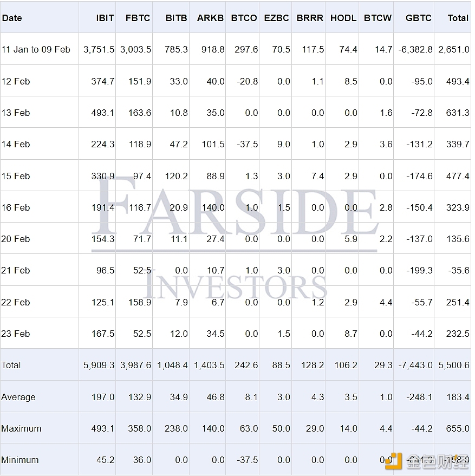Click the Average row label
This screenshot has height=476, width=475.
coord(18,397)
